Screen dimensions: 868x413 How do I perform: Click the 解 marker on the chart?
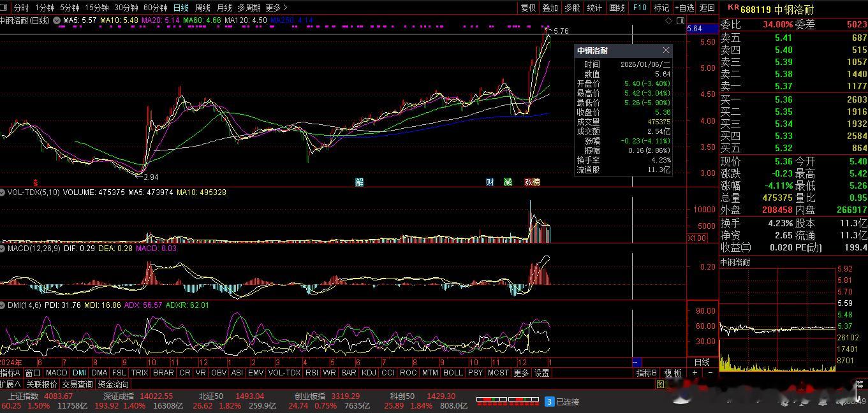coord(359,182)
